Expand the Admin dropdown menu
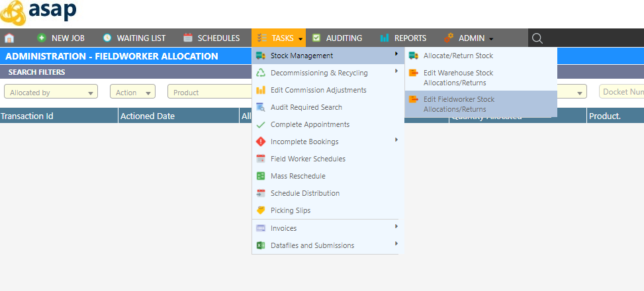Screen dimensions: 644x291 coord(469,38)
